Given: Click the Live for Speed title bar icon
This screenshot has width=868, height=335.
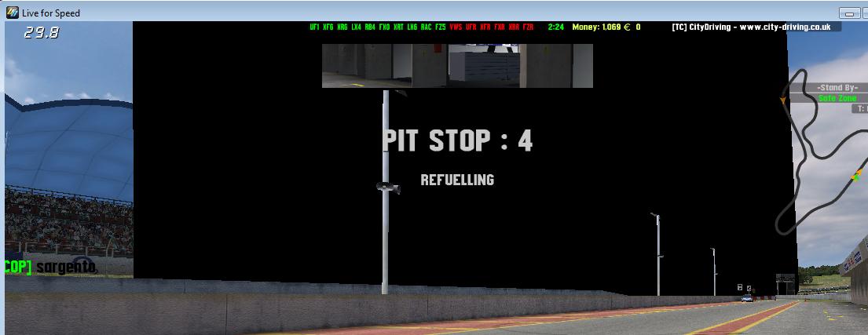Looking at the screenshot, I should pos(13,13).
